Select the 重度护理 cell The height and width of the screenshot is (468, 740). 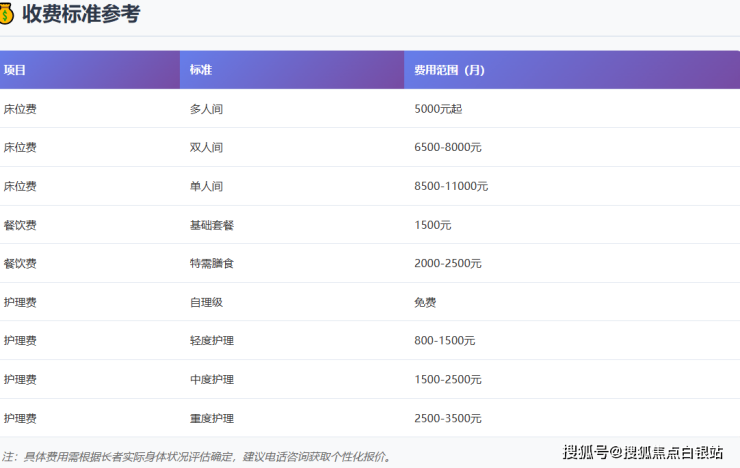coord(211,418)
